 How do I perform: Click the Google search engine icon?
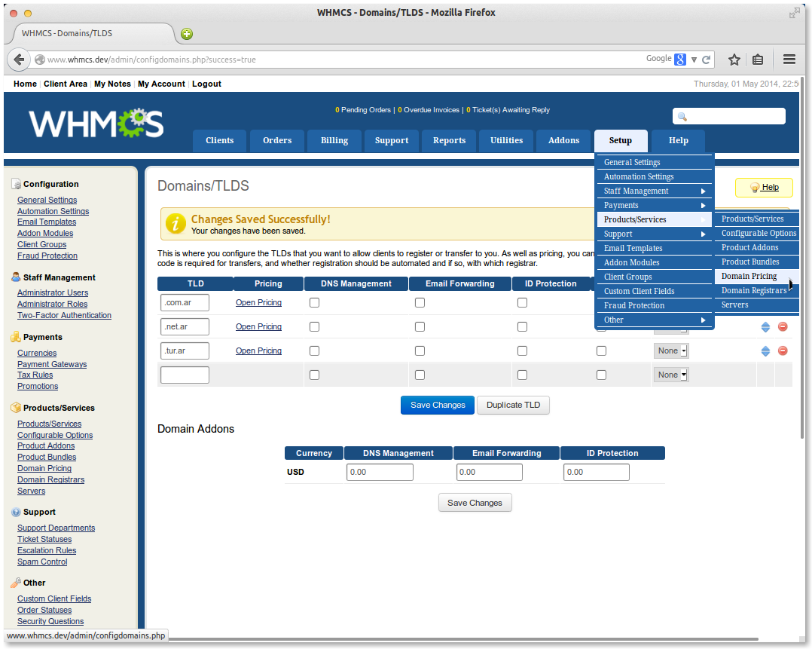click(680, 59)
